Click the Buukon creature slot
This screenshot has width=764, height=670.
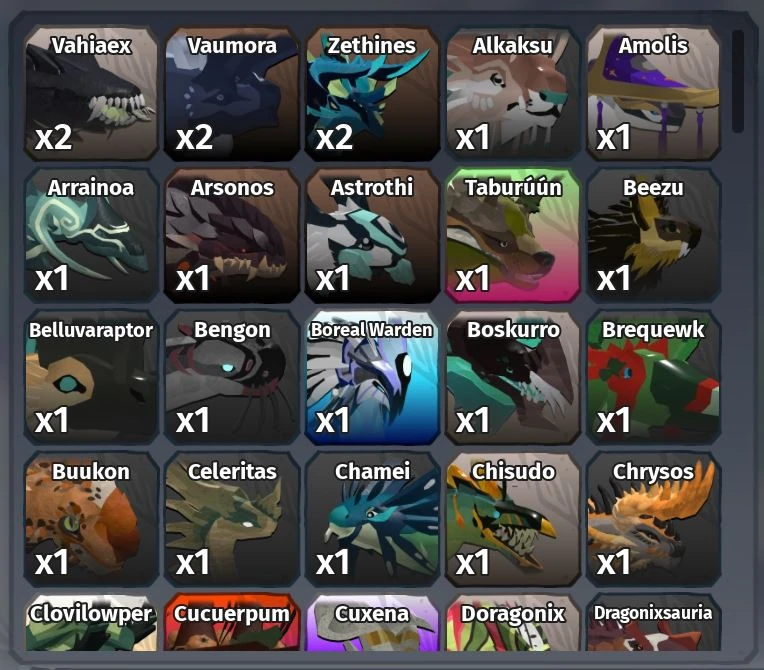click(91, 519)
